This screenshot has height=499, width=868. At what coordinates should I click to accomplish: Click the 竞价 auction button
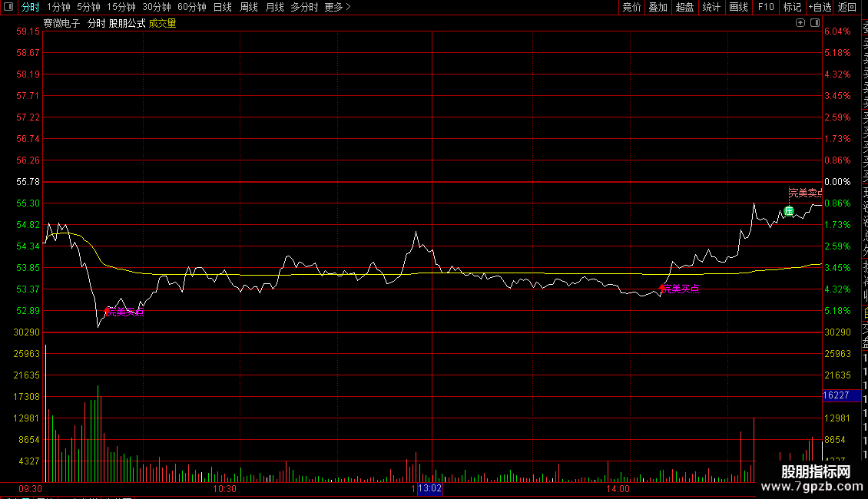pos(631,7)
